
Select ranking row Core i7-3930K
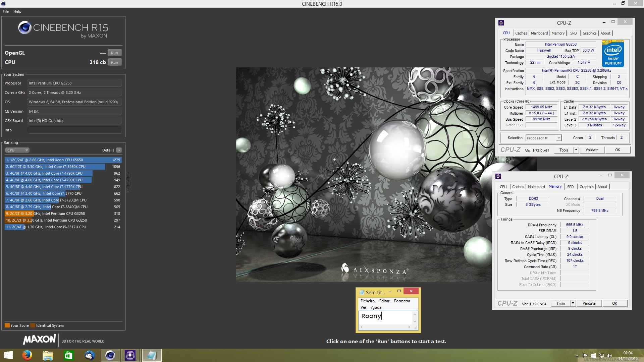63,167
